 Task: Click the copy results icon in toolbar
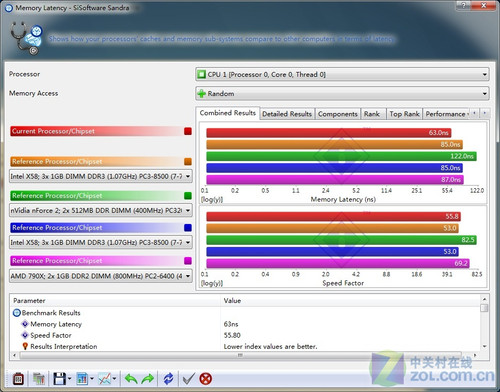click(x=39, y=379)
